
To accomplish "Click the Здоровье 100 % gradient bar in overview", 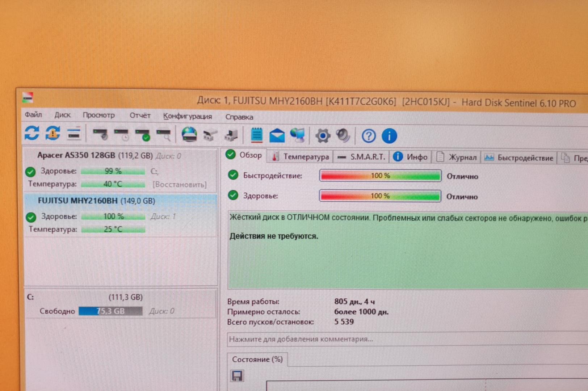I will click(x=380, y=196).
